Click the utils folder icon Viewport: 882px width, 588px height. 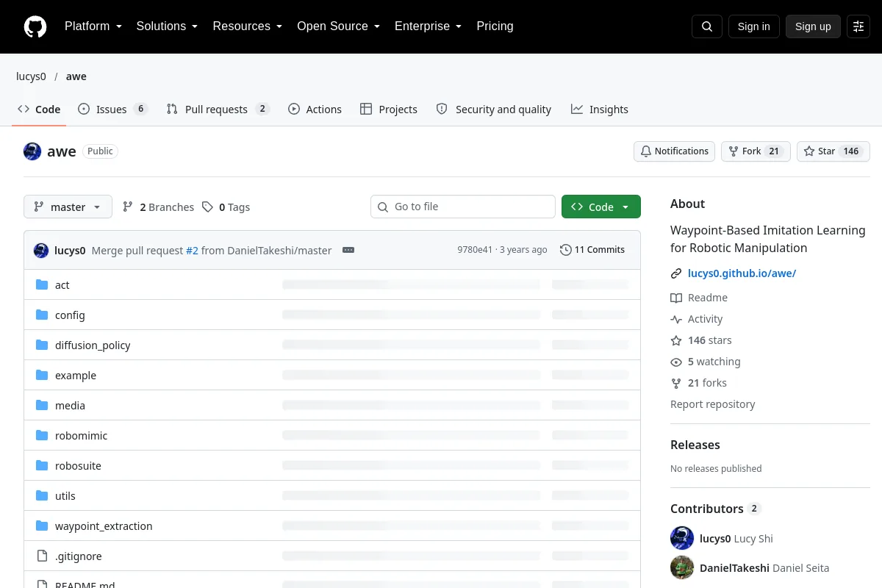[42, 495]
